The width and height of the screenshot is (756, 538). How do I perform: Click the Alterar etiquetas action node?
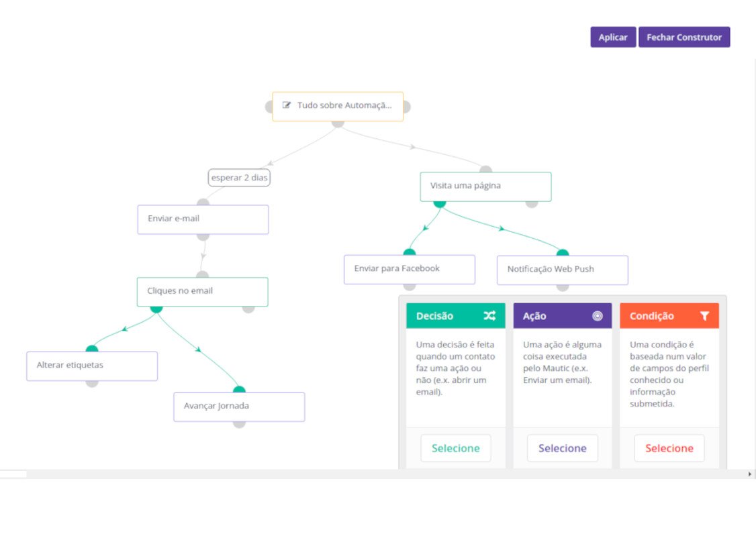point(92,366)
